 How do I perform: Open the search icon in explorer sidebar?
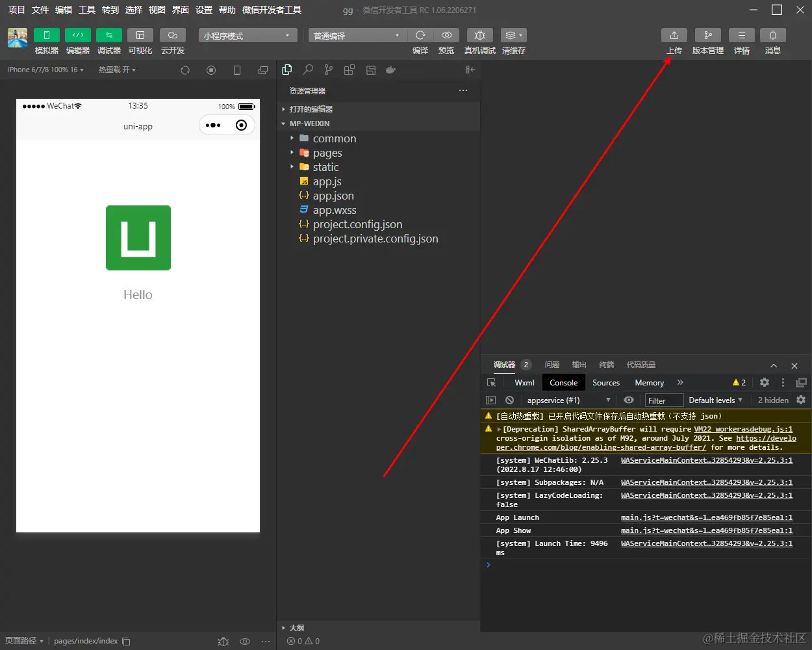coord(308,70)
